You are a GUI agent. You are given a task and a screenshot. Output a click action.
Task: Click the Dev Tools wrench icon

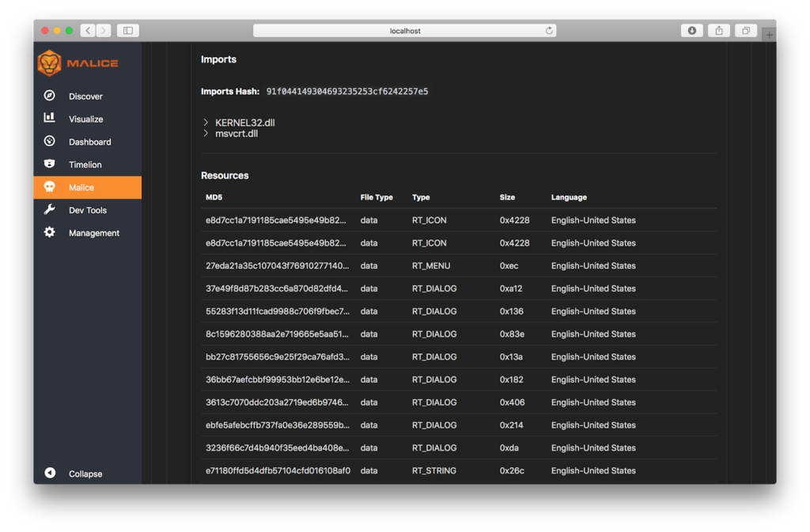click(x=50, y=209)
